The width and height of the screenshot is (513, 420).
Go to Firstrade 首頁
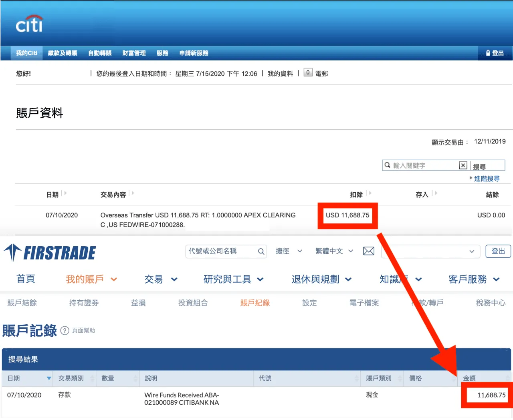point(26,279)
